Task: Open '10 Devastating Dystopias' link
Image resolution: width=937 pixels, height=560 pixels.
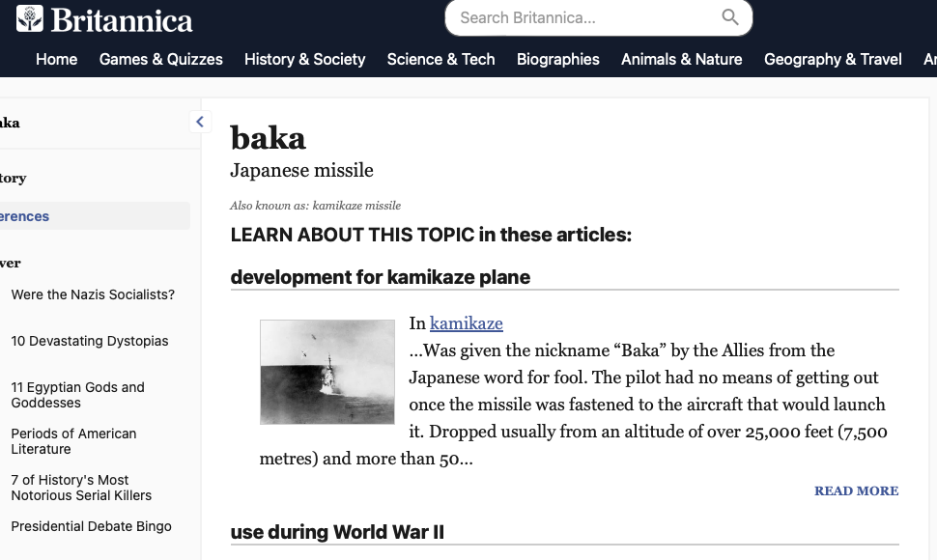Action: (90, 341)
